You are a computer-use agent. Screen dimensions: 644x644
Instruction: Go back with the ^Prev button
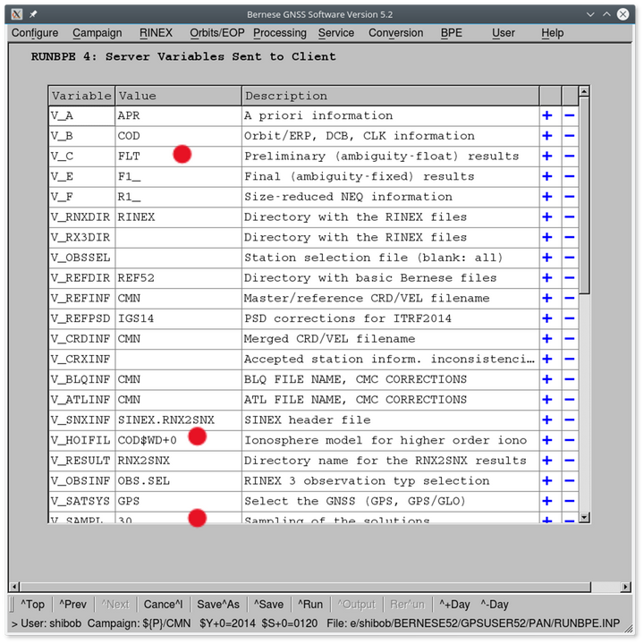click(x=72, y=605)
